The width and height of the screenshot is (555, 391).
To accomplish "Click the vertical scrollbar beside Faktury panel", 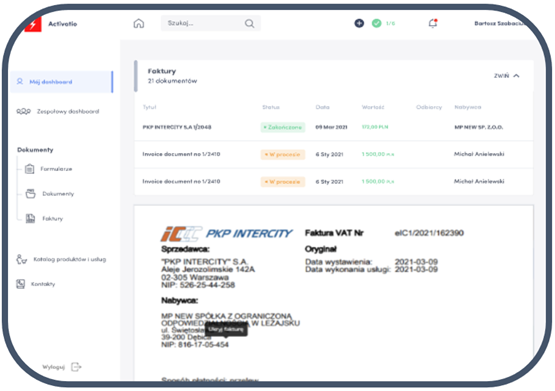I will tap(136, 76).
